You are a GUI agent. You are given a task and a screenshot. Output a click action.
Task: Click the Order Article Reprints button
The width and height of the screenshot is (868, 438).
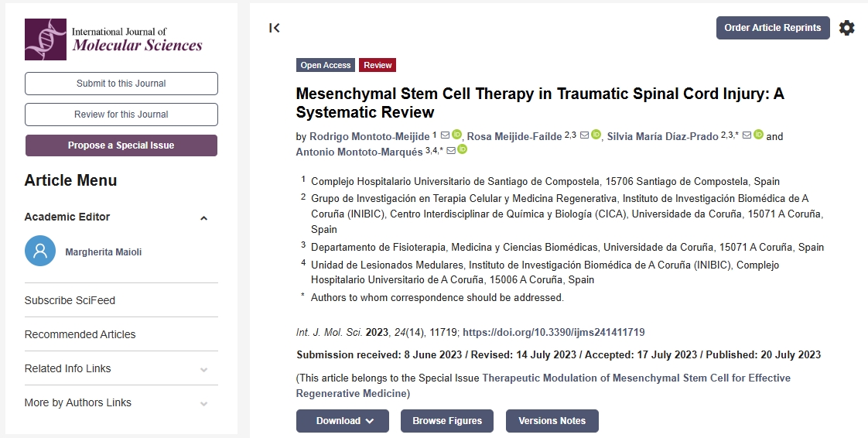[x=772, y=28]
